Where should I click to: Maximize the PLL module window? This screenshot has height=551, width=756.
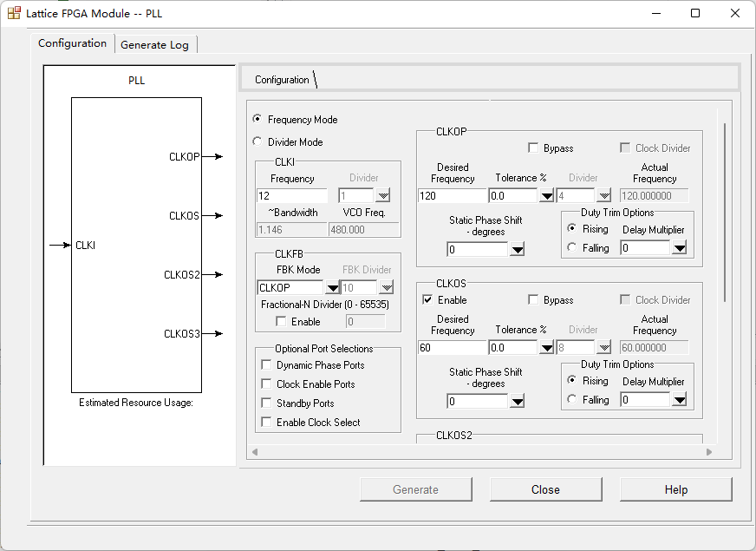(695, 13)
